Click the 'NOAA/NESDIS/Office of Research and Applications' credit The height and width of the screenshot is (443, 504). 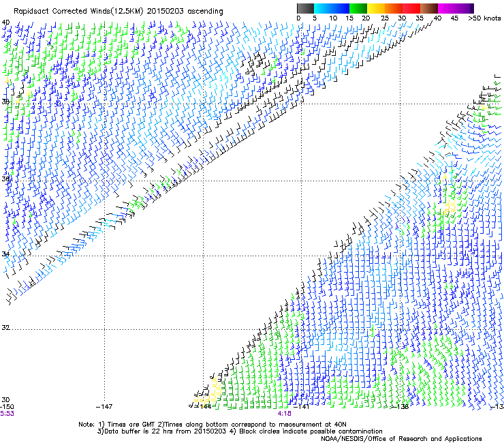[x=401, y=439]
